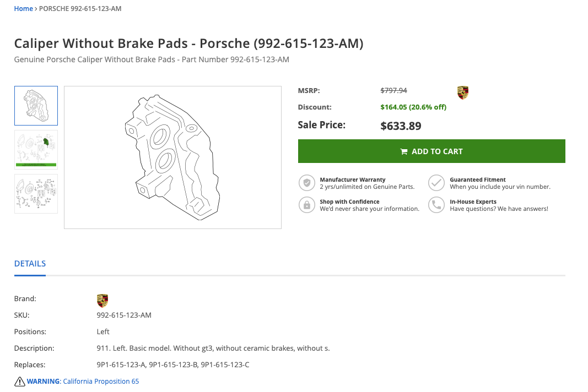The width and height of the screenshot is (588, 392).
Task: Click the In-House Experts phone icon
Action: coord(436,205)
